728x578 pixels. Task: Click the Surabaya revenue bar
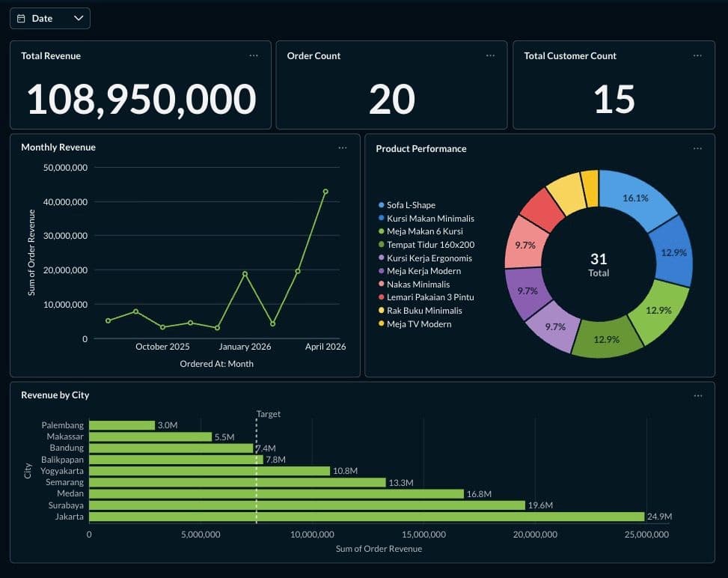click(x=307, y=505)
